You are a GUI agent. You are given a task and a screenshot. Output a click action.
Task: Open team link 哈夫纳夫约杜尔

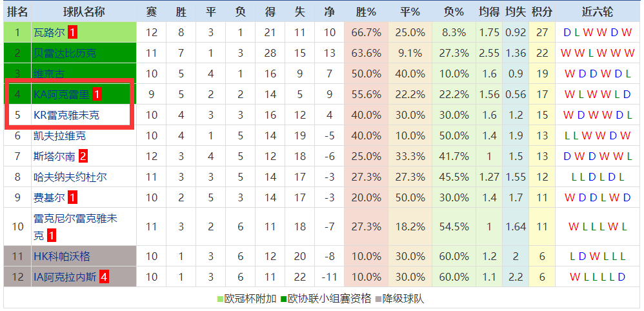click(70, 177)
